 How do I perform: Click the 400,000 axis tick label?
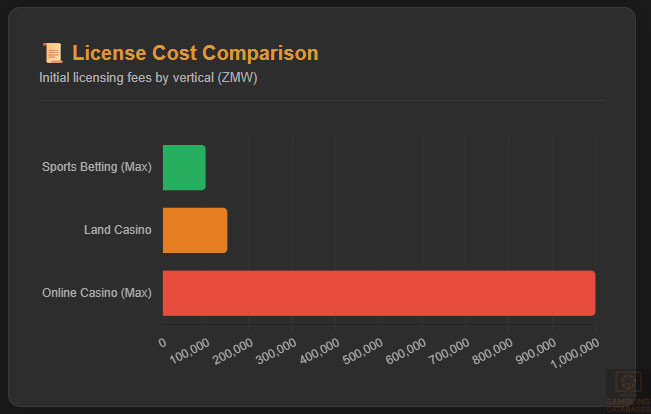[x=320, y=352]
